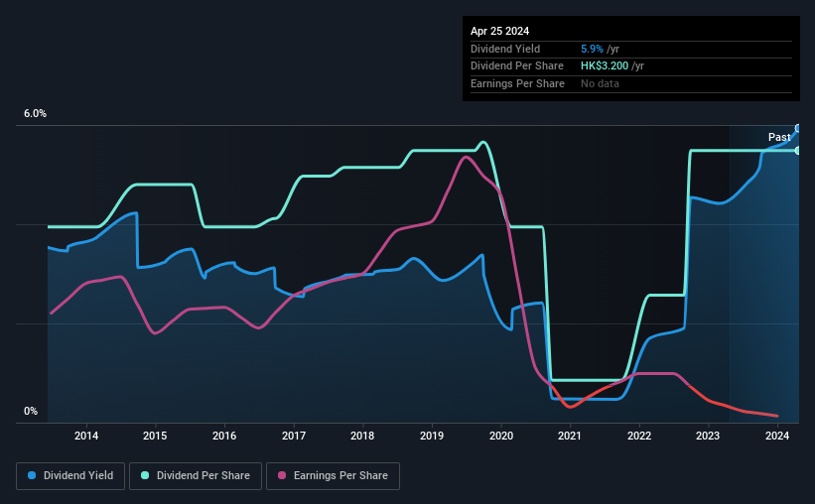Toggle the Earnings Per Share legend button
Viewport: 815px width, 504px height.
coord(333,476)
